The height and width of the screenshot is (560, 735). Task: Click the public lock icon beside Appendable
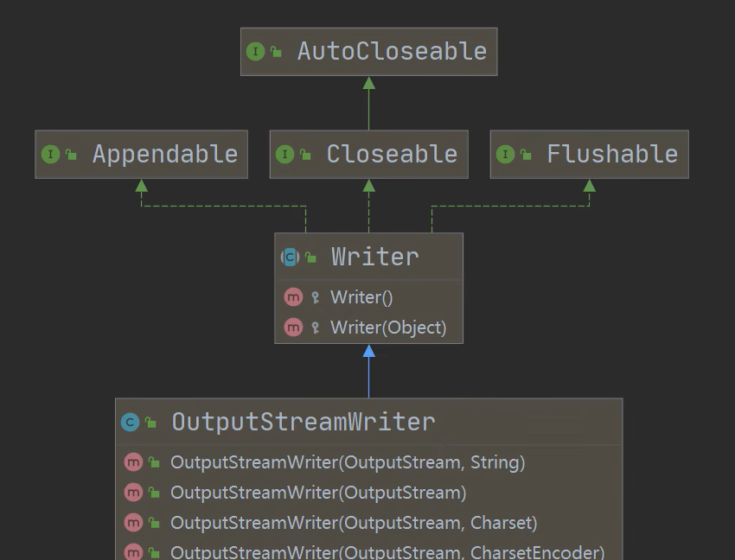click(71, 154)
